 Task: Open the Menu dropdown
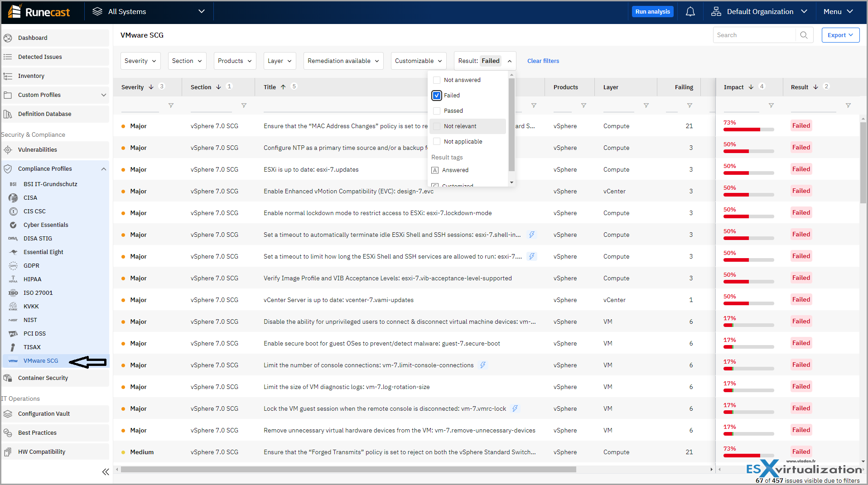(x=839, y=12)
